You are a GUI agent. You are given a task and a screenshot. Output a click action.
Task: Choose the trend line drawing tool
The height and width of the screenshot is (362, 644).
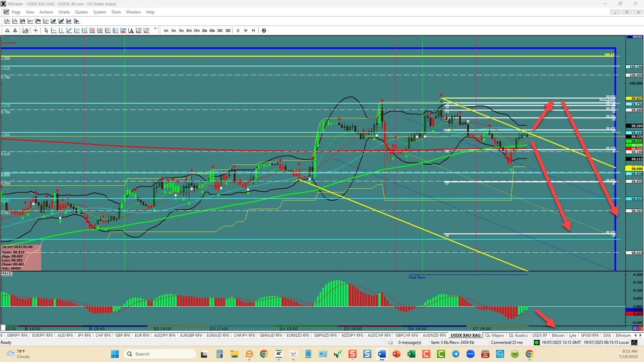69,30
